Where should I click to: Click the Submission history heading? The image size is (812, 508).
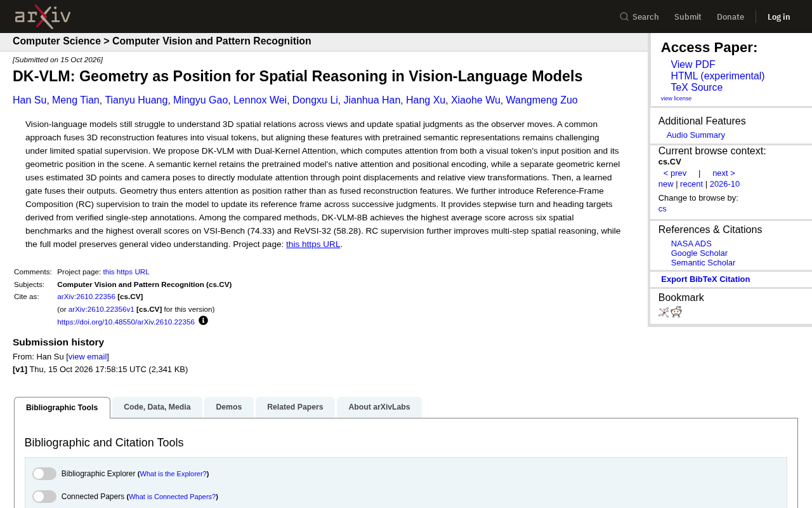tap(58, 342)
